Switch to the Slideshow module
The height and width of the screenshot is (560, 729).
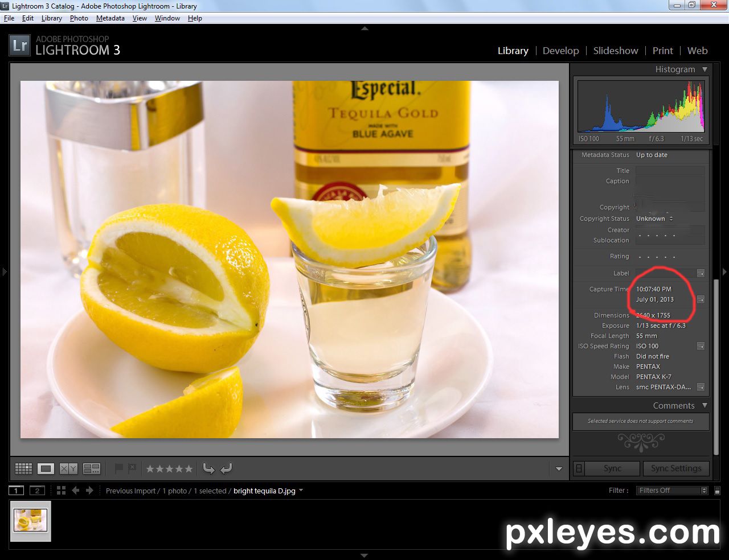616,51
